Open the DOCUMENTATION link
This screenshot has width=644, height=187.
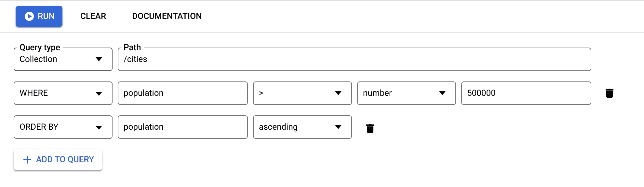point(167,16)
